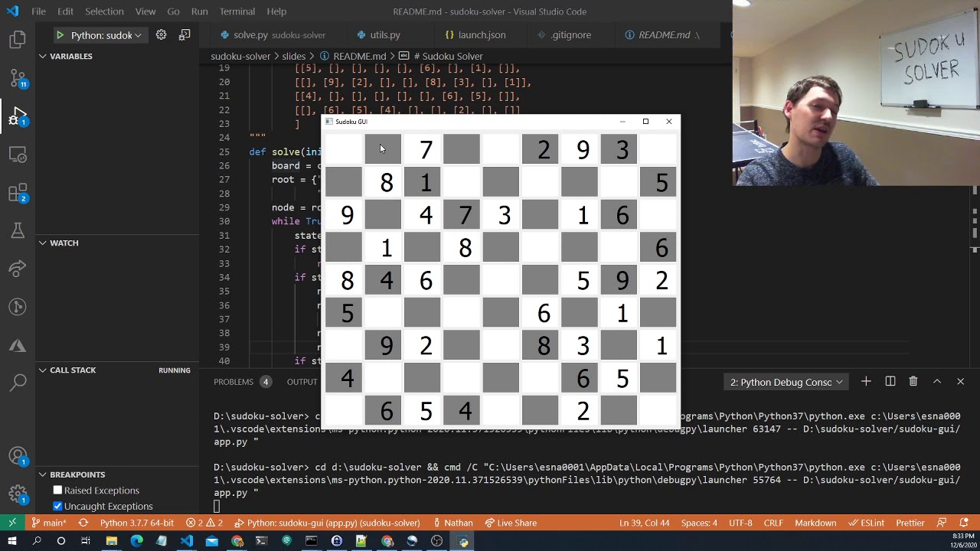Screen dimensions: 980x551
Task: Open the Remote Explorer view
Action: click(18, 155)
